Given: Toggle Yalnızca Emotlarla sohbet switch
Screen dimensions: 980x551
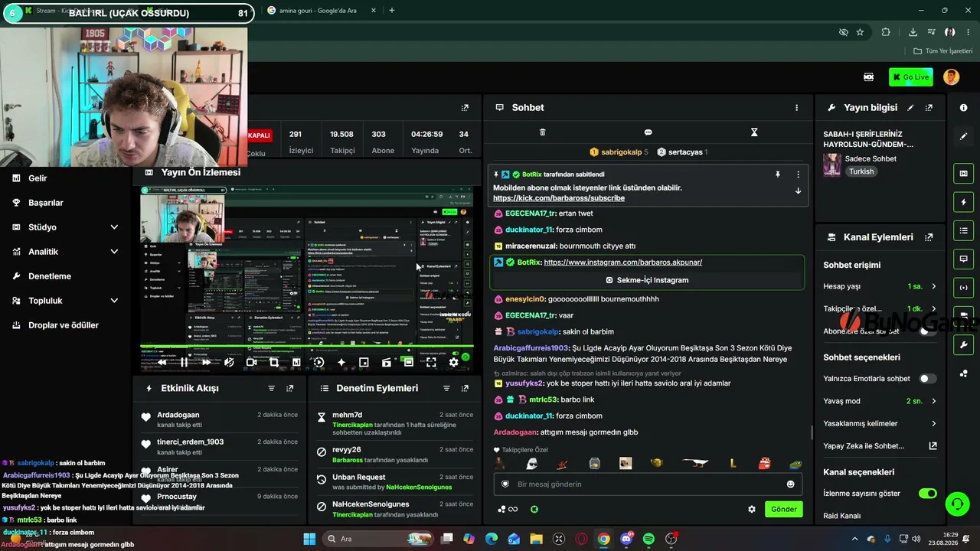Looking at the screenshot, I should pyautogui.click(x=927, y=379).
